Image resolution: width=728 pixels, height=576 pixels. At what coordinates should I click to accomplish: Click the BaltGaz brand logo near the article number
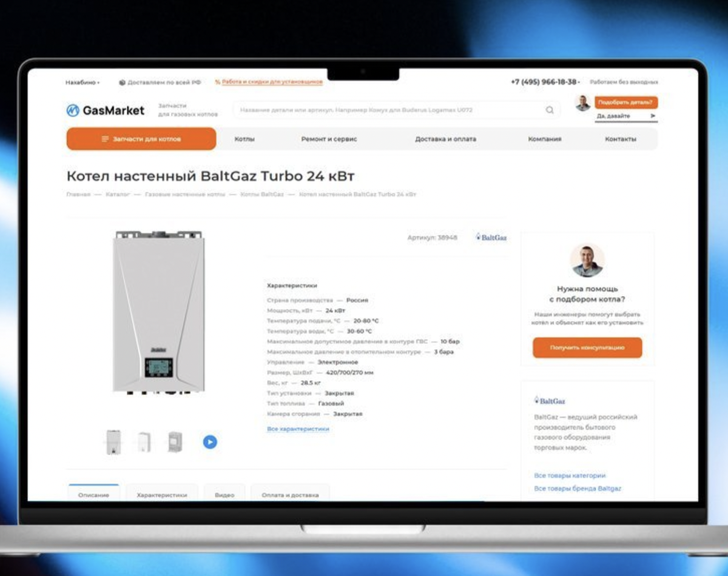(491, 238)
